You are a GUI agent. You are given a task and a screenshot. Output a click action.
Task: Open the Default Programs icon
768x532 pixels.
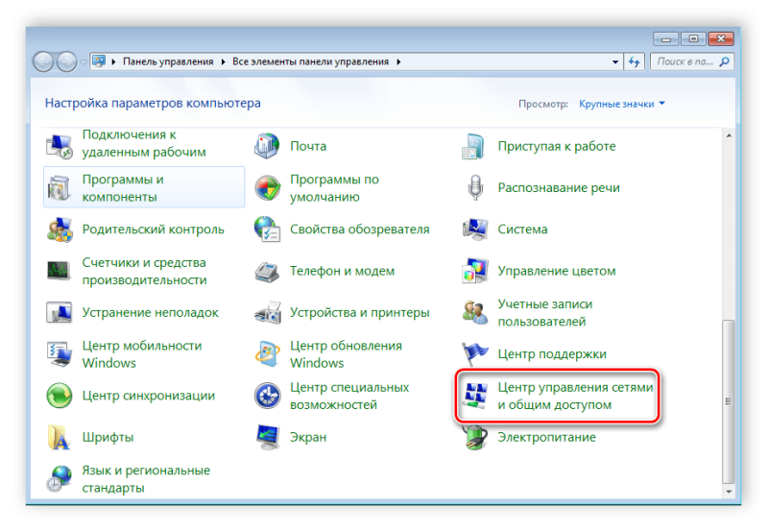(267, 187)
